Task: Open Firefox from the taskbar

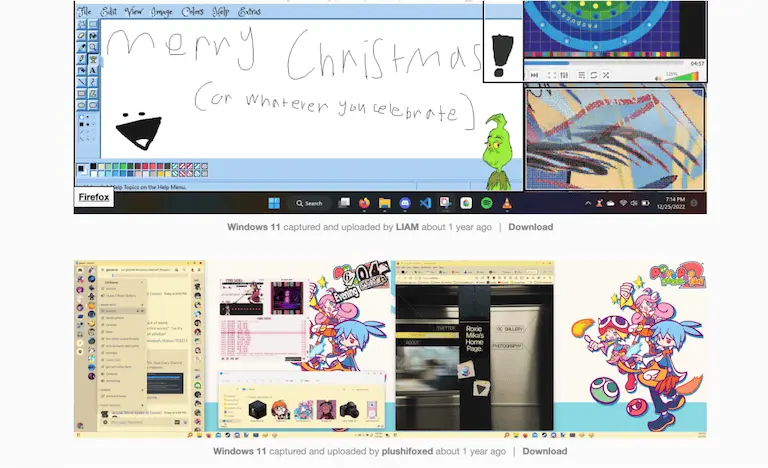Action: coord(364,203)
